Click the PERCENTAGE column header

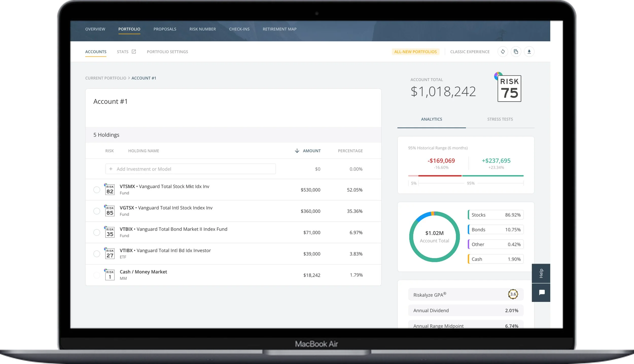click(x=350, y=151)
